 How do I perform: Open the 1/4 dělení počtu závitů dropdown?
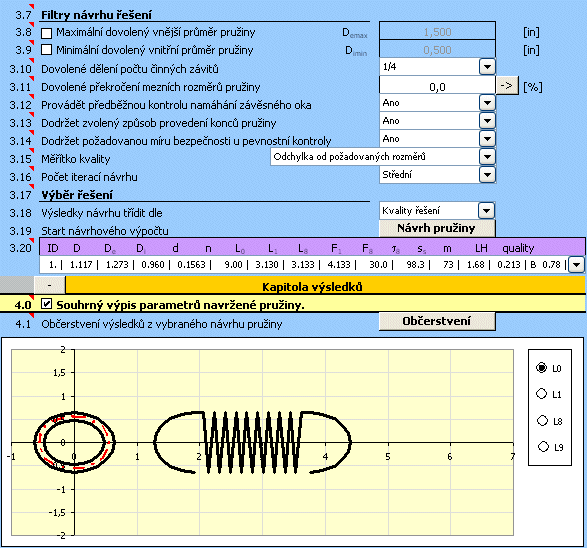pos(487,67)
